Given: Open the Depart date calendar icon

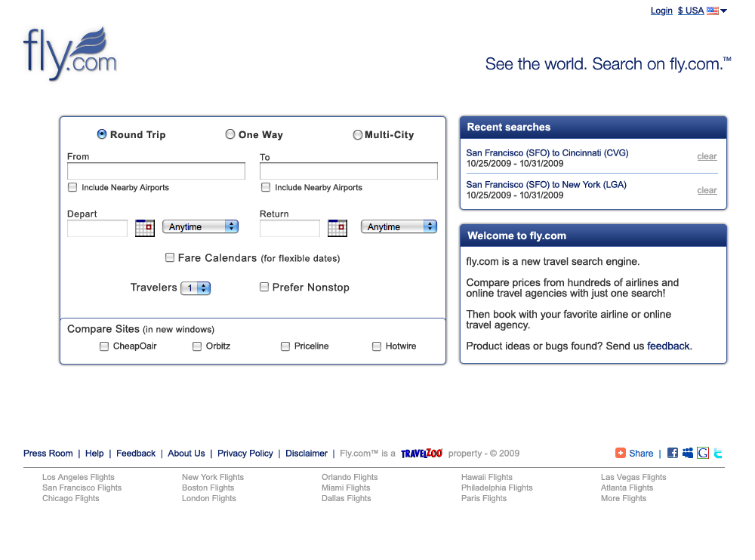Looking at the screenshot, I should coord(145,227).
